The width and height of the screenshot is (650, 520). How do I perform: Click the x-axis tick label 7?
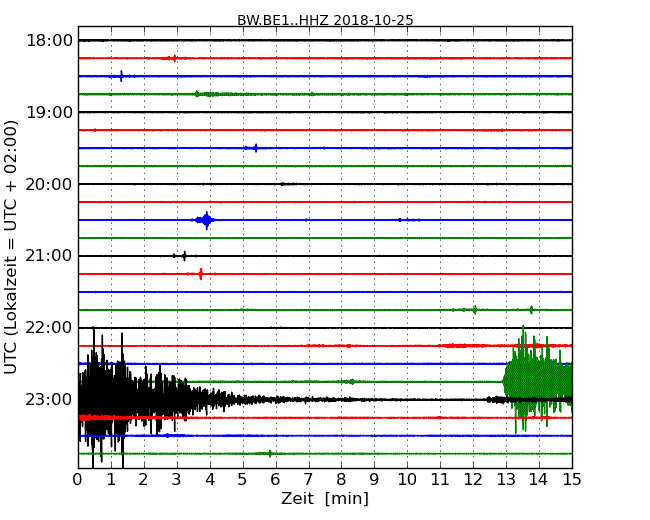pyautogui.click(x=308, y=480)
